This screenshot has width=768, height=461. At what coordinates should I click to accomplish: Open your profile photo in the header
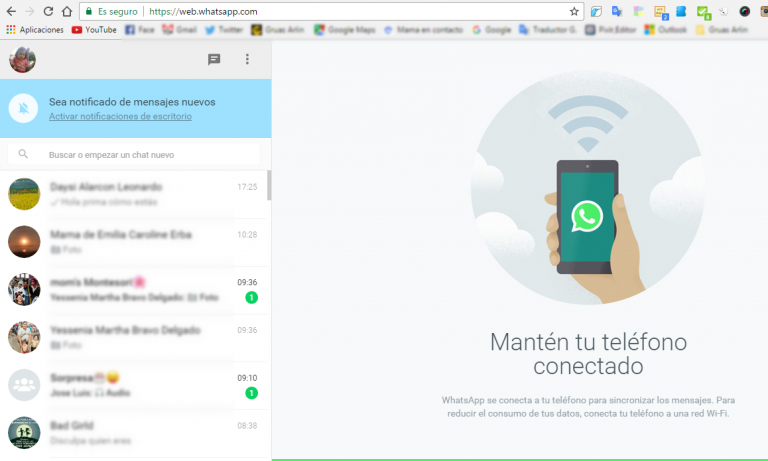(x=22, y=60)
